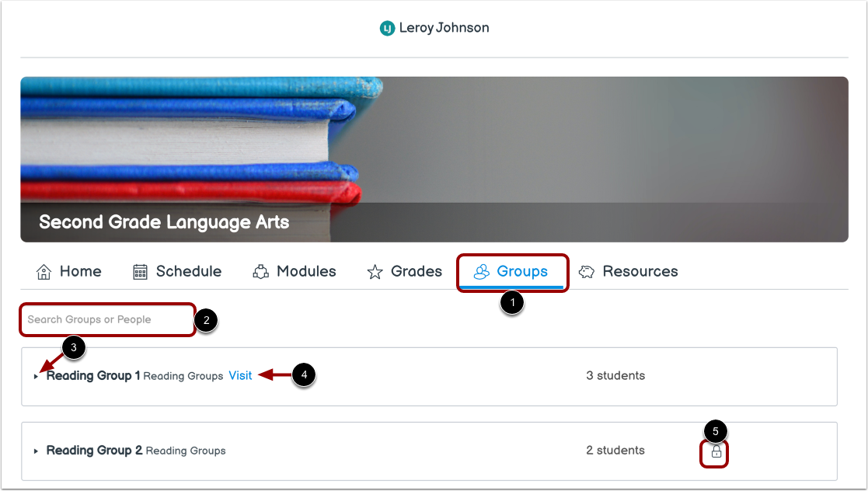Visit Reading Group 1
The height and width of the screenshot is (491, 868).
click(x=240, y=375)
